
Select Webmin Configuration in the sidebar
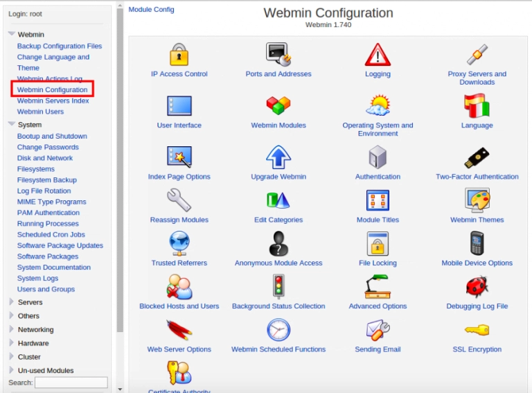[52, 89]
